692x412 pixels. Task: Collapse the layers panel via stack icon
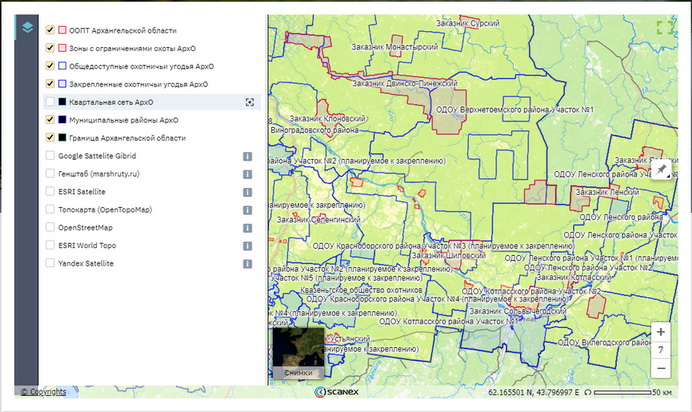28,27
